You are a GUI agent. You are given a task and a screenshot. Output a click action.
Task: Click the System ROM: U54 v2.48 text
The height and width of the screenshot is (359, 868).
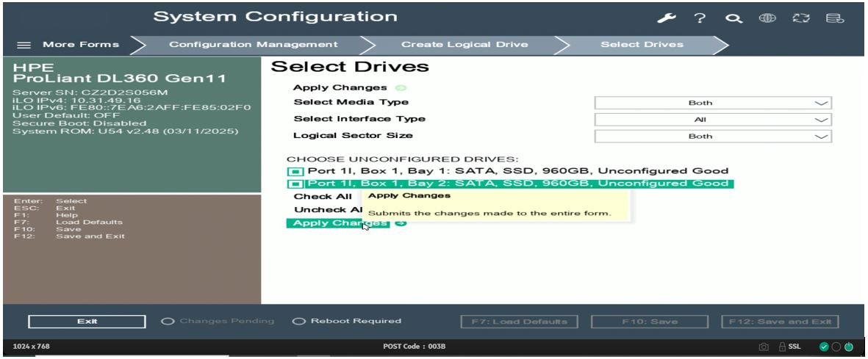(126, 131)
